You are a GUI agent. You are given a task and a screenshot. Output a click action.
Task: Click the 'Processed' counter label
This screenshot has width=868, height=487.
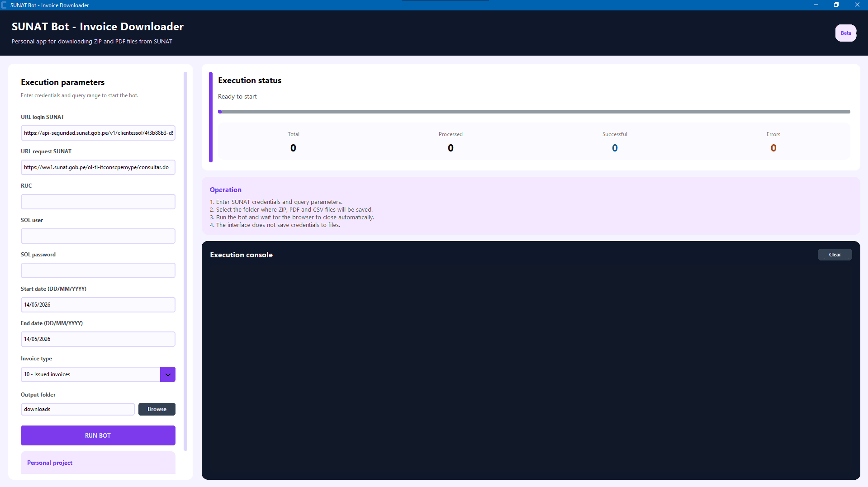pyautogui.click(x=450, y=134)
